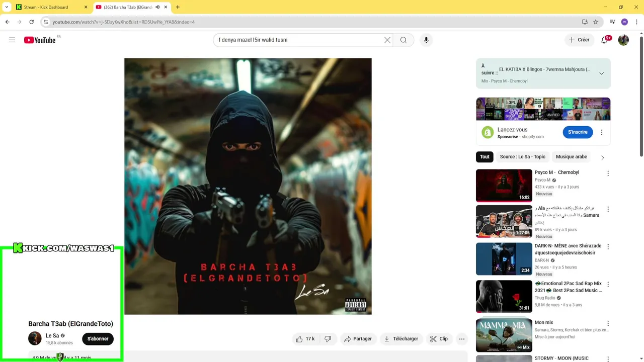The width and height of the screenshot is (644, 362).
Task: Open media control icon in Chrome toolbar
Action: coord(612,22)
